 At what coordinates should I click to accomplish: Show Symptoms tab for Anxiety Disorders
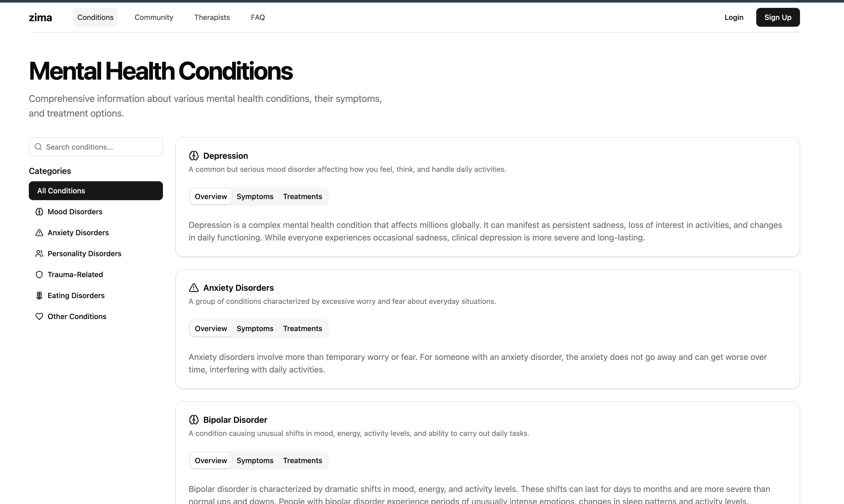click(255, 328)
